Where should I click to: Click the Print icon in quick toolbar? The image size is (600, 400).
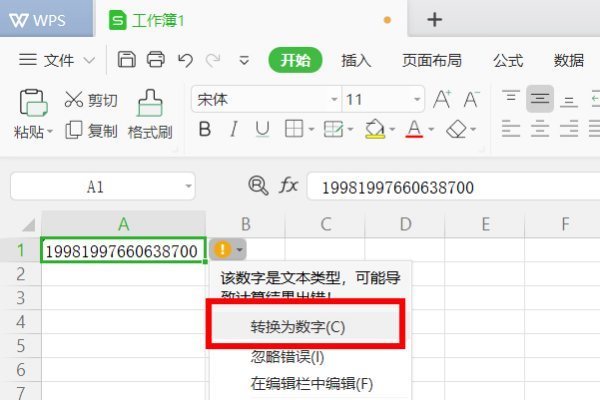(x=156, y=59)
